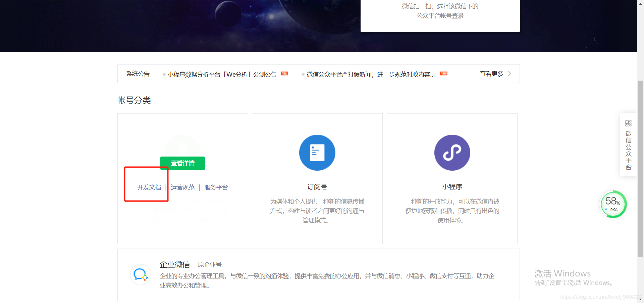644x303 pixels.
Task: Open the 服务平台 link
Action: coord(216,187)
